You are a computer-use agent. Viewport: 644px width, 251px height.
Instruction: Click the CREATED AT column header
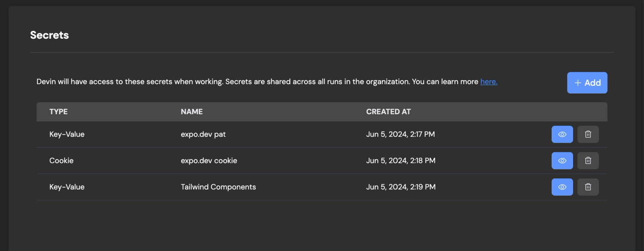(388, 112)
